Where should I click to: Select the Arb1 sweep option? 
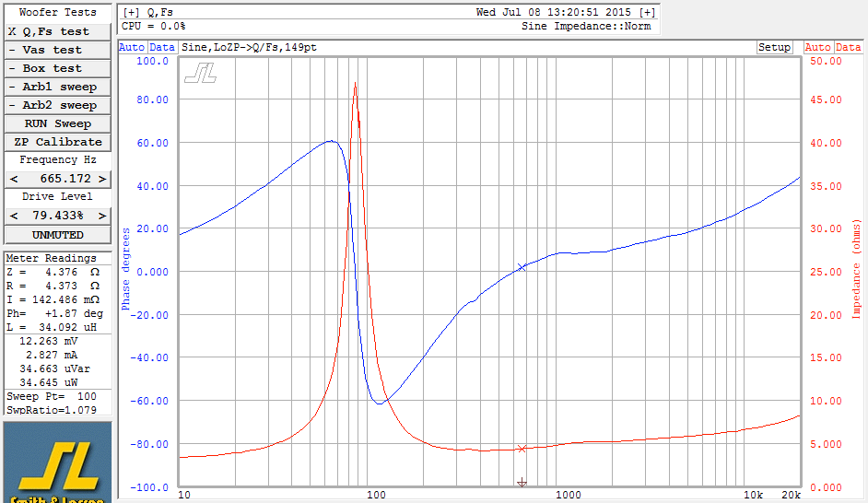click(57, 87)
